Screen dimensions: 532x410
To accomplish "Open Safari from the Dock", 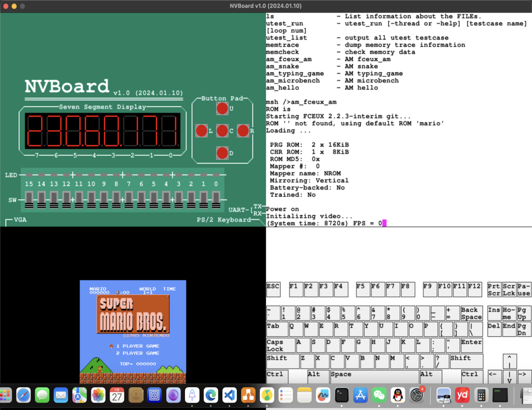I will [x=23, y=395].
